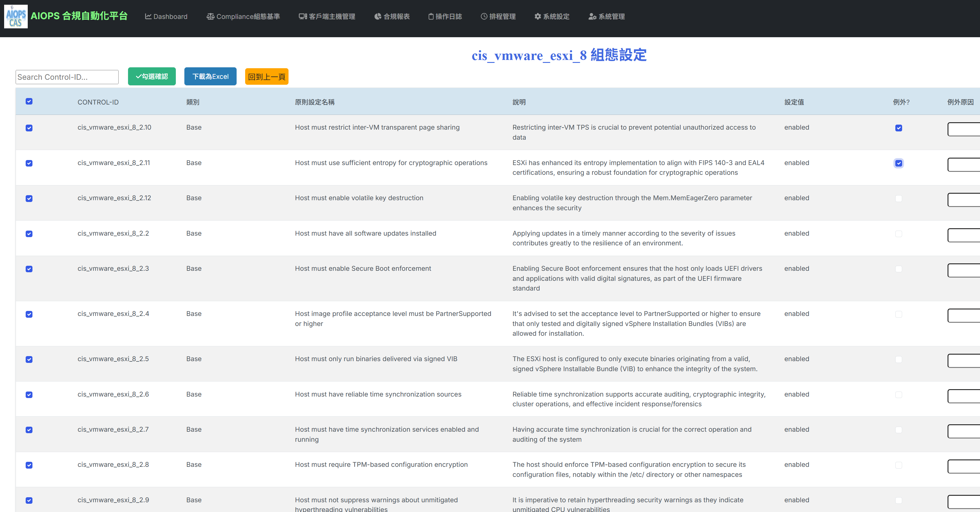
Task: Click the 下載為Excel button
Action: pyautogui.click(x=210, y=76)
